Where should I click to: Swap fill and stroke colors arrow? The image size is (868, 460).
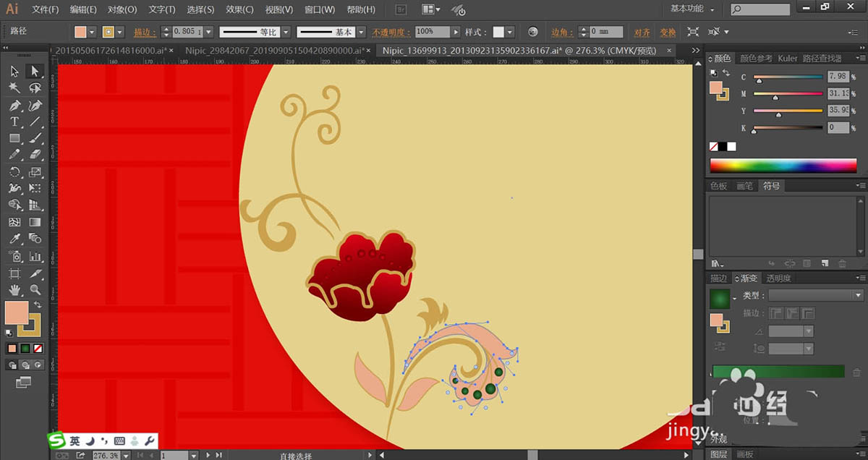[37, 305]
